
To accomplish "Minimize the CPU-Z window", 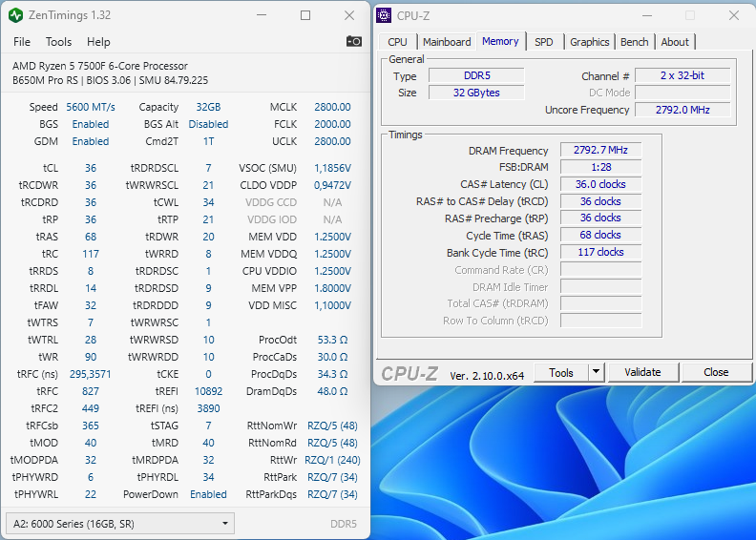I will pyautogui.click(x=647, y=15).
